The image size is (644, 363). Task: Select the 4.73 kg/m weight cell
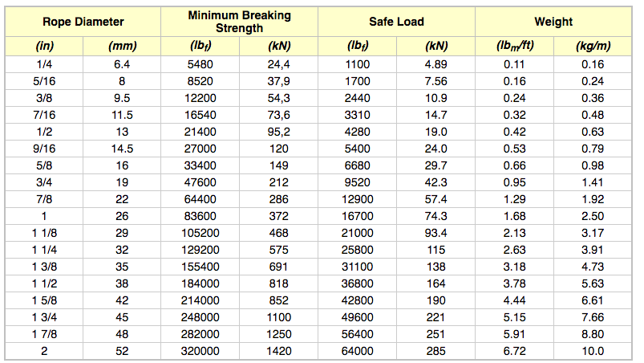[593, 267]
